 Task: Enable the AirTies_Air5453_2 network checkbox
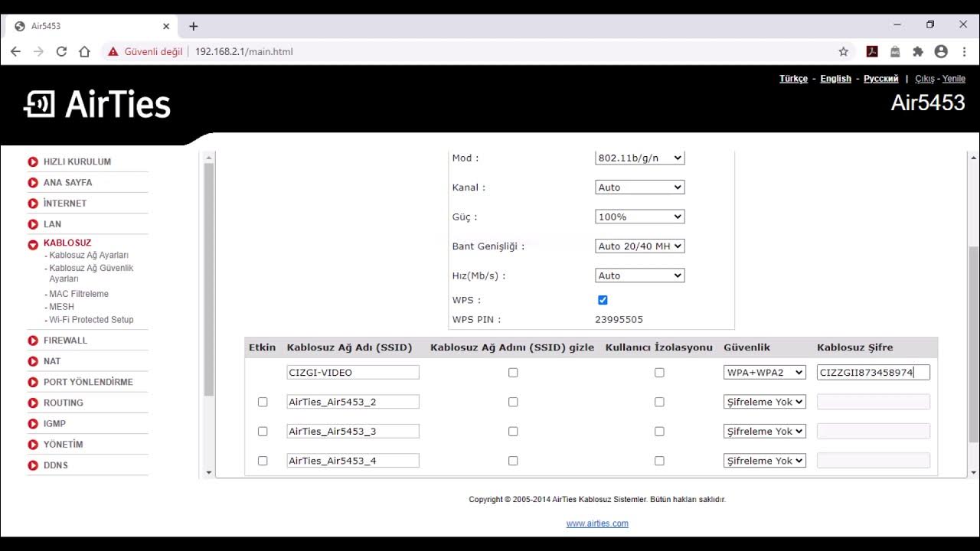tap(263, 402)
